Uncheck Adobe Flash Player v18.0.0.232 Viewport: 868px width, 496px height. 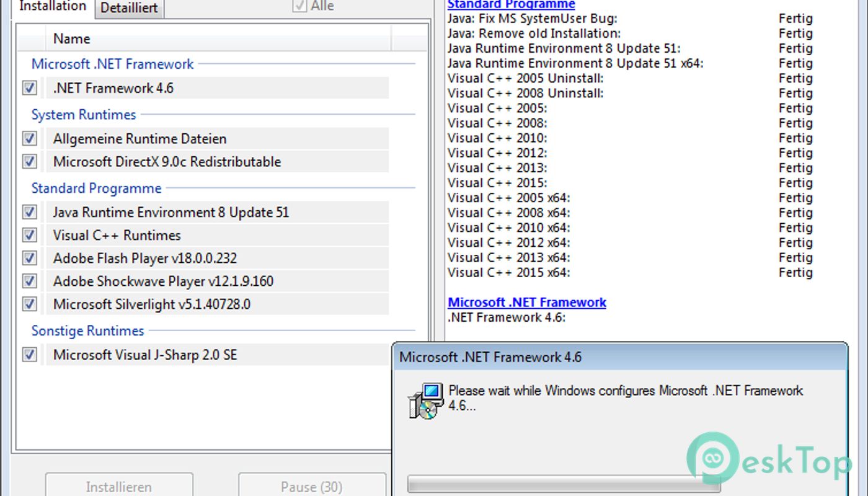29,258
